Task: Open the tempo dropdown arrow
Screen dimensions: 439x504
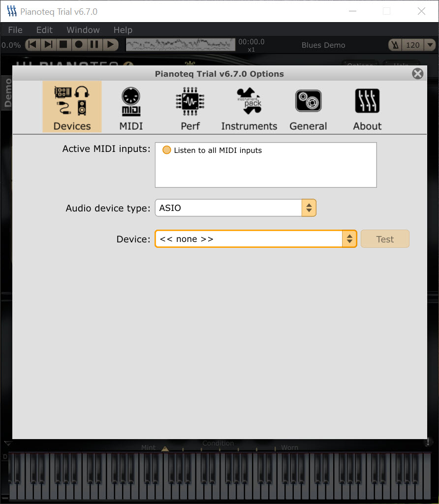Action: pos(430,45)
